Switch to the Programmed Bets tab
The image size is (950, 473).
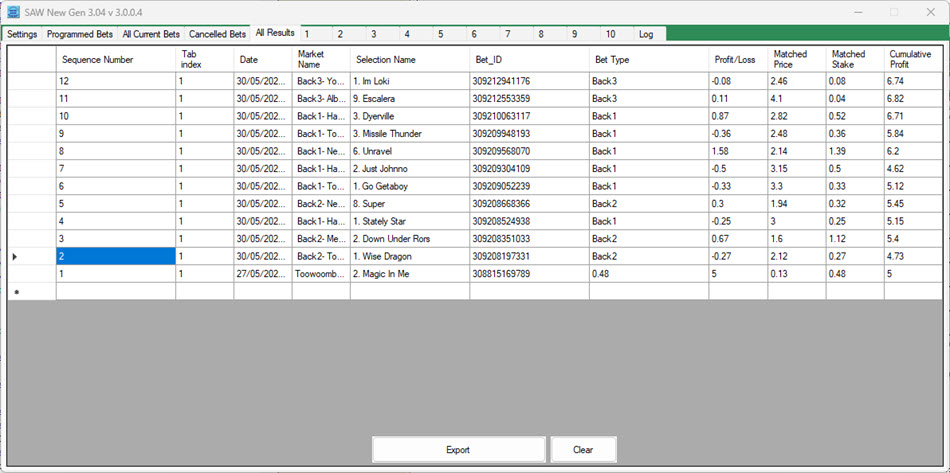click(x=80, y=34)
